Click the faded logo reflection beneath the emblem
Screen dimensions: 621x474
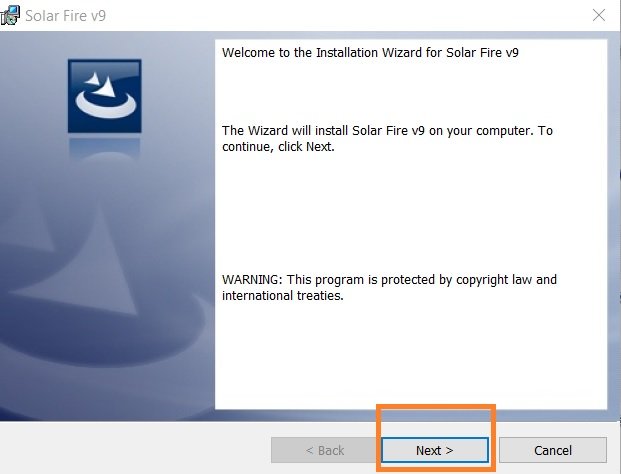coord(105,147)
